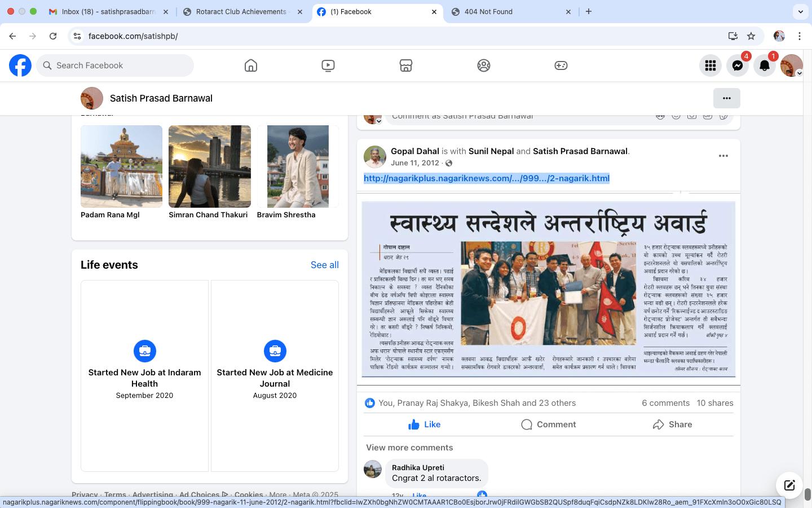812x508 pixels.
Task: Open the Facebook menu grid icon
Action: pos(710,65)
